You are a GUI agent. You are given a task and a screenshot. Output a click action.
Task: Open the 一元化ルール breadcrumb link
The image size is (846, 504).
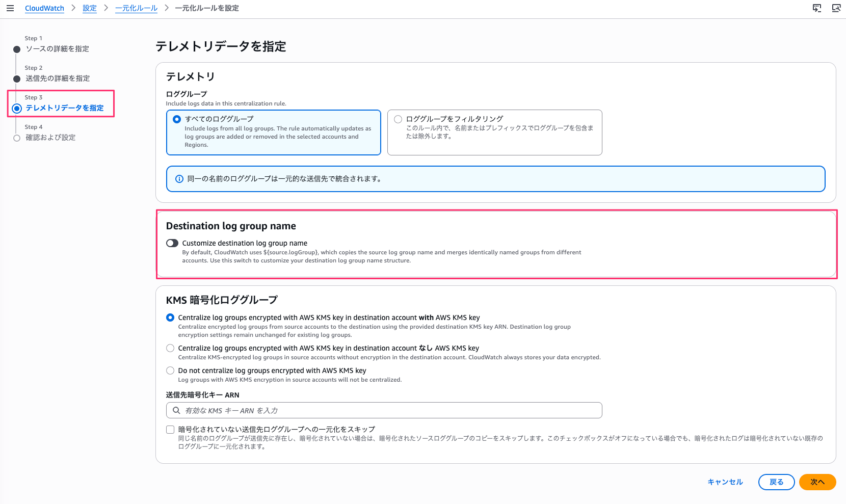[136, 8]
